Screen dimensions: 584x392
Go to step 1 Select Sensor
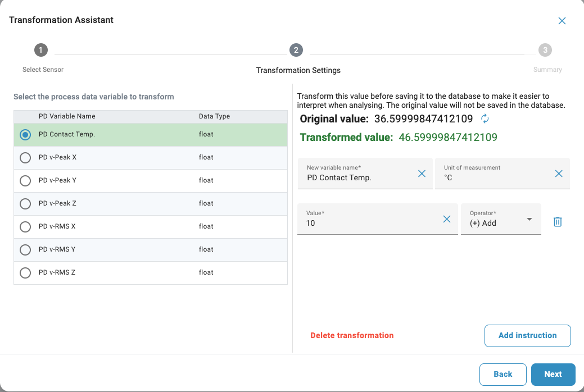click(x=40, y=51)
